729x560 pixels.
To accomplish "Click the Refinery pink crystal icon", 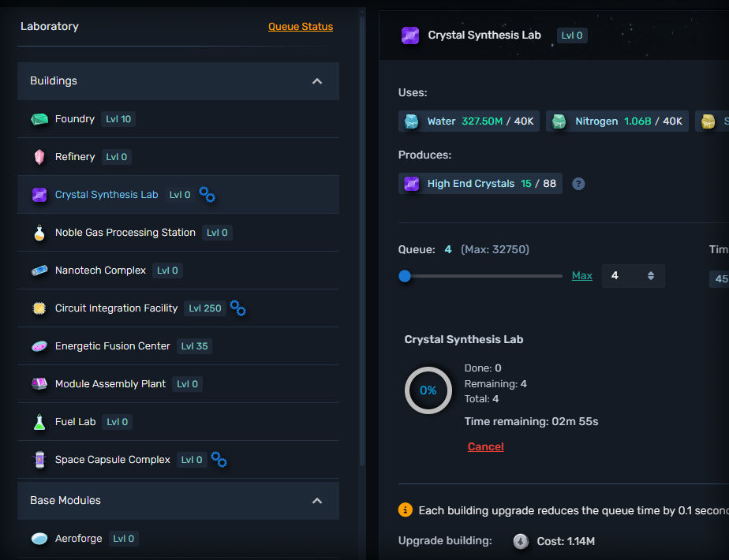I will coord(39,157).
